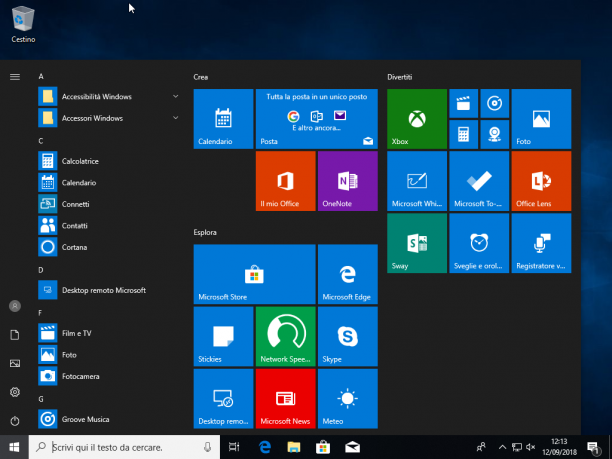Open Task View on the taskbar
The image size is (612, 459).
234,447
